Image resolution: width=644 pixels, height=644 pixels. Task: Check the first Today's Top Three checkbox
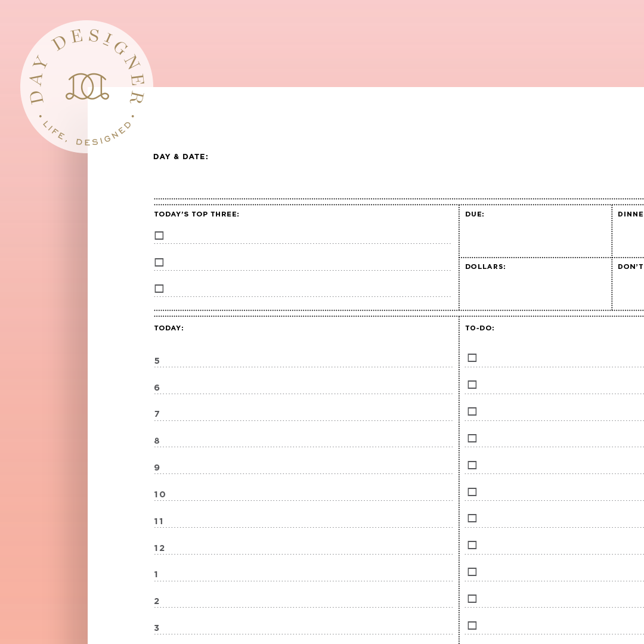[x=159, y=236]
